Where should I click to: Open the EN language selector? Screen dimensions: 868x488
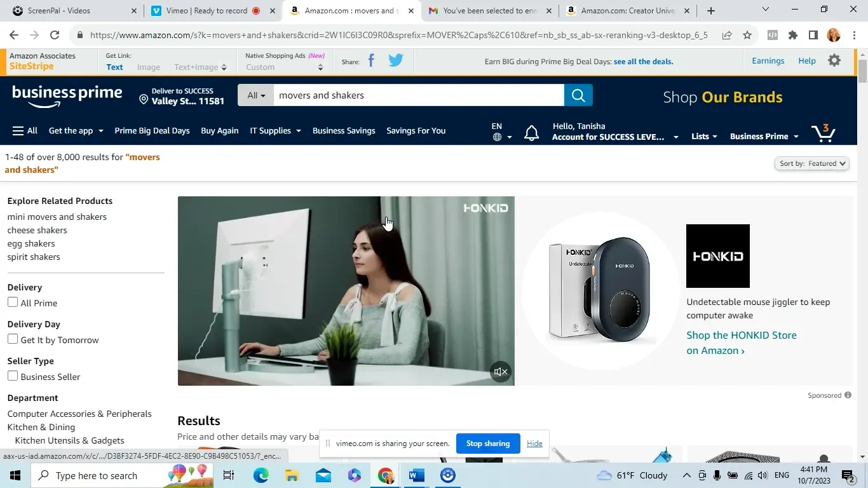[x=501, y=132]
